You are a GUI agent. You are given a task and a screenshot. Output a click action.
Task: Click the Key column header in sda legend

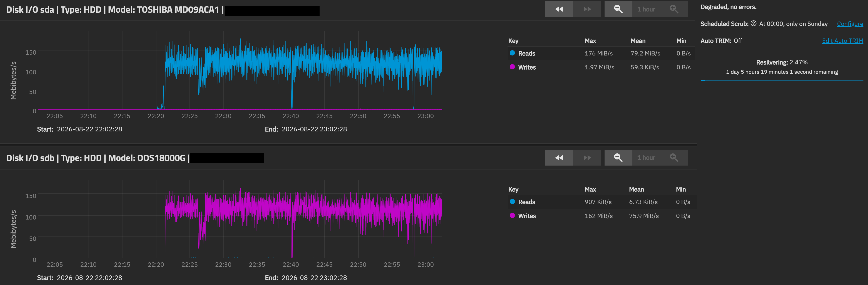[x=513, y=41]
